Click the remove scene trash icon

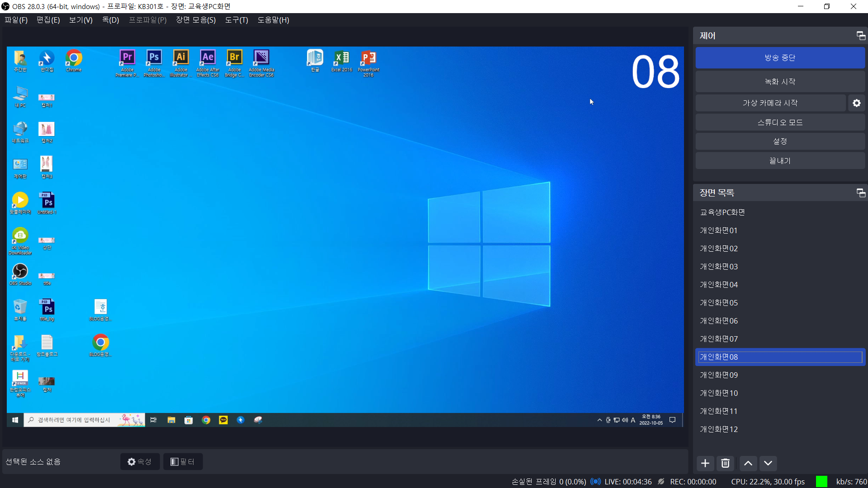[x=725, y=463]
